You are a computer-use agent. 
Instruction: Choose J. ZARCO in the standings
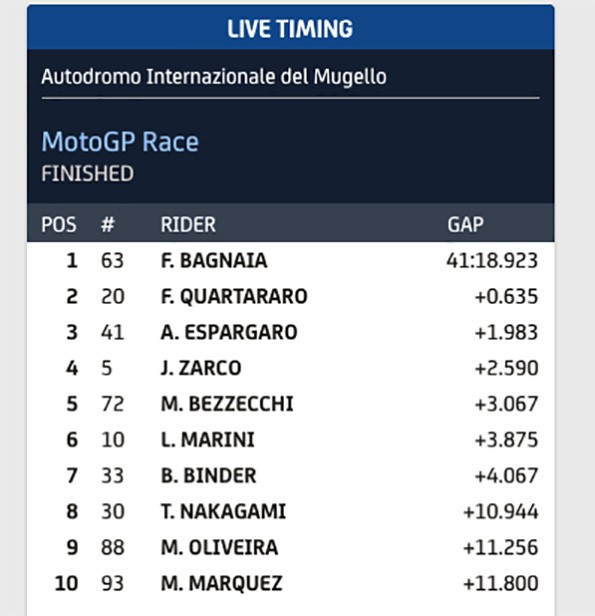[x=201, y=368]
